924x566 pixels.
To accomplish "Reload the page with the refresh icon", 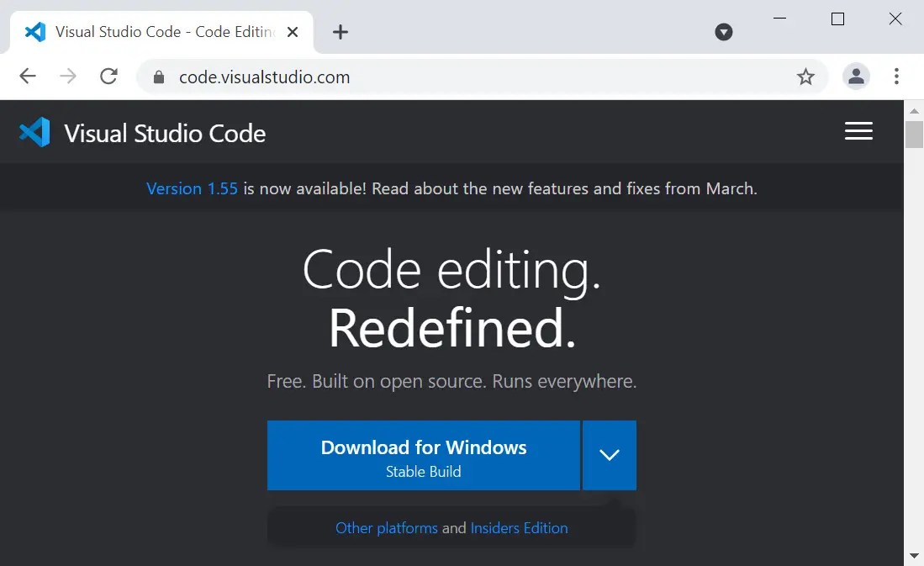I will [x=108, y=76].
